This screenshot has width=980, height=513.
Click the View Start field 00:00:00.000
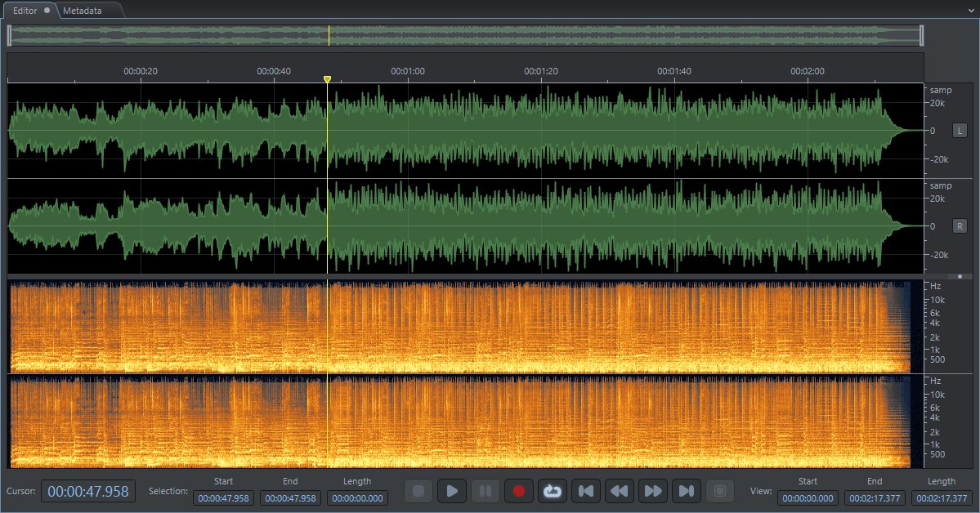point(808,498)
